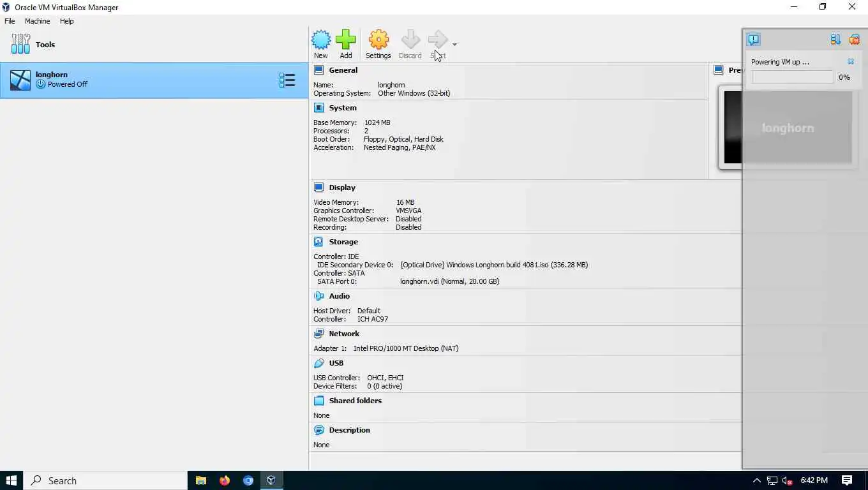
Task: Click the Preview section monitor icon
Action: tap(719, 70)
